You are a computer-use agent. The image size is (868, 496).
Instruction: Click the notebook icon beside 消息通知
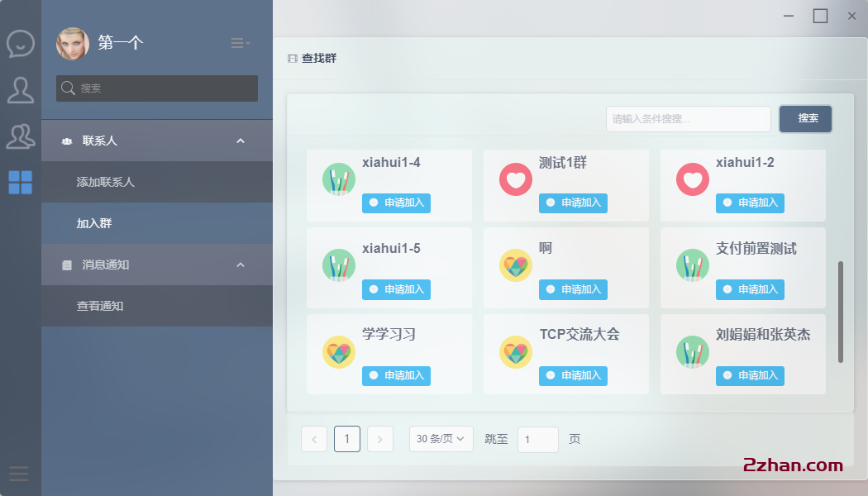tap(68, 265)
